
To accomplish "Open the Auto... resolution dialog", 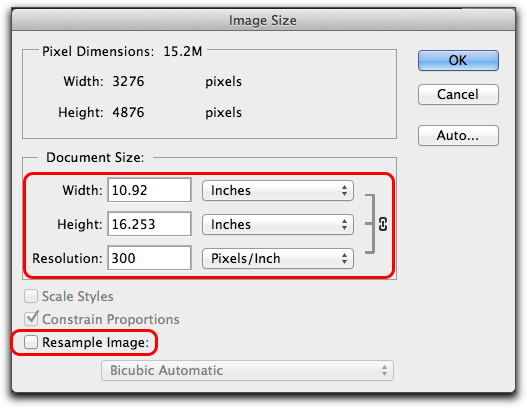I will click(458, 135).
